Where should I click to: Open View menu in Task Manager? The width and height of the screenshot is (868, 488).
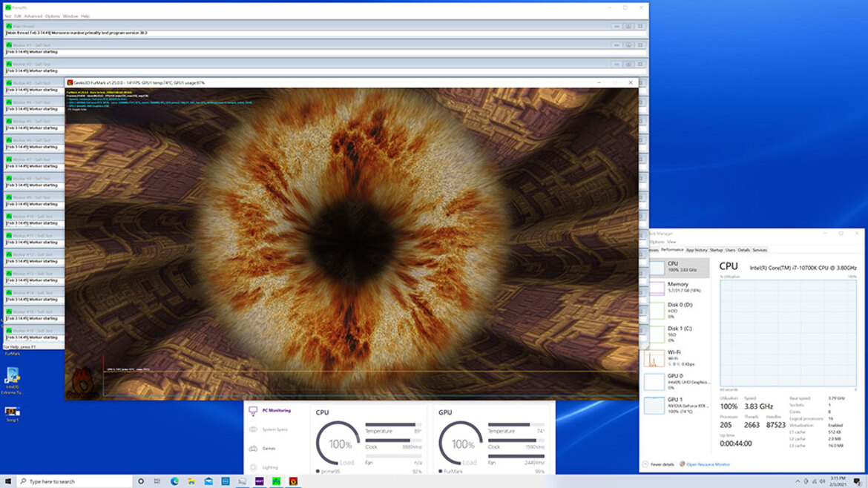671,242
